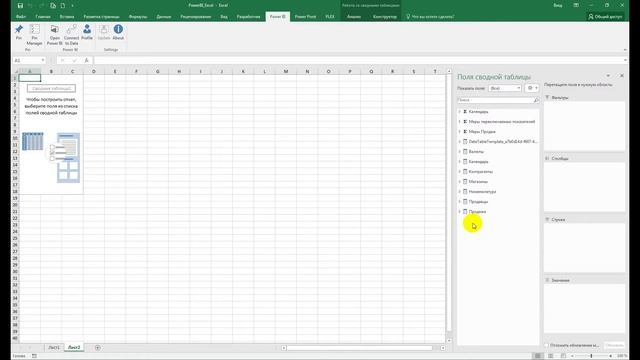Expand the Меры Продаж group
Screen dimensions: 640x360
[460, 131]
